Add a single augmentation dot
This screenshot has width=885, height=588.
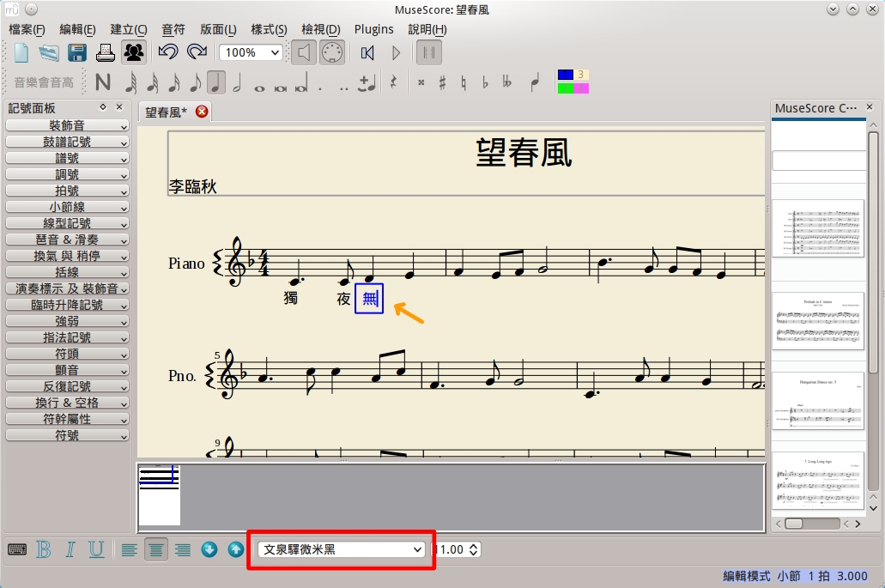tap(320, 88)
